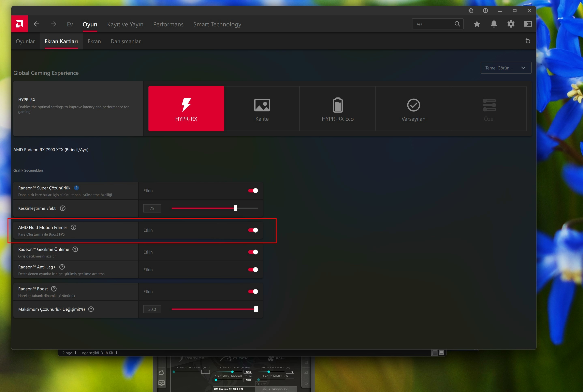Click Afterburner Power Limit slider knob
Image resolution: width=583 pixels, height=392 pixels.
(269, 372)
